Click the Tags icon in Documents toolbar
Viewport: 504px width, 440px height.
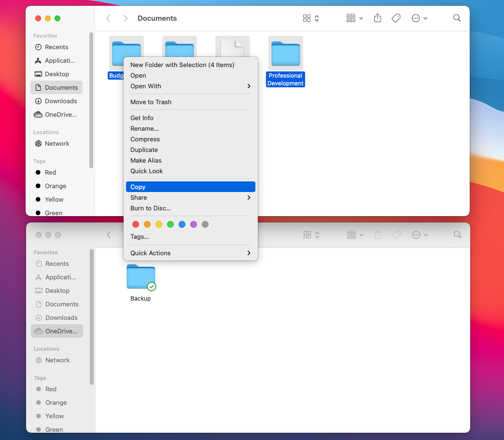click(x=396, y=18)
